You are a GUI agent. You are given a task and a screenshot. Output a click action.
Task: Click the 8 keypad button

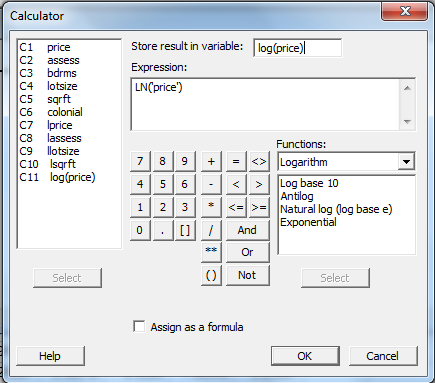click(163, 161)
